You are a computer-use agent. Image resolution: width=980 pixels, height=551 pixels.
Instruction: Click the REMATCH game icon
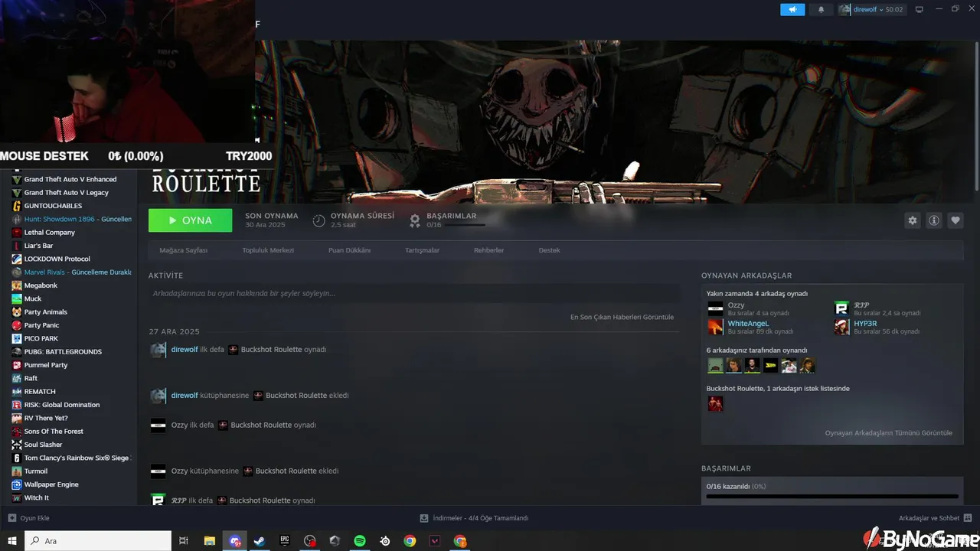point(17,392)
